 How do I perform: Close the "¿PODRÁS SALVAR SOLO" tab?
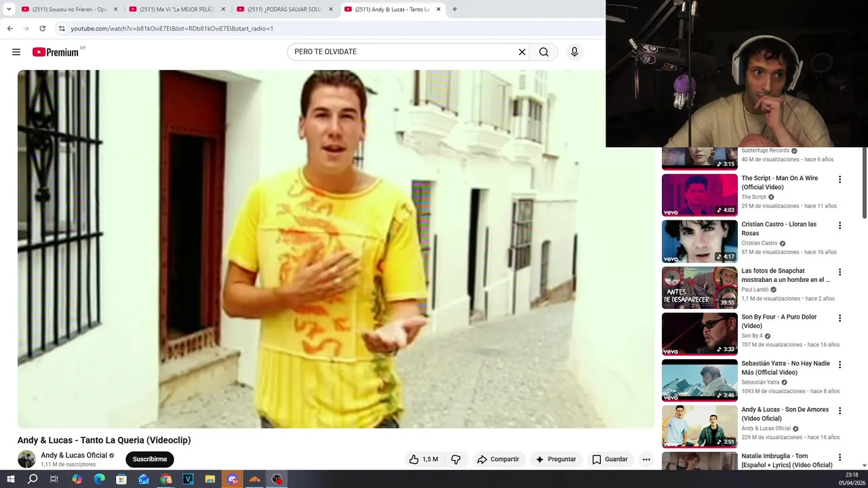click(331, 9)
